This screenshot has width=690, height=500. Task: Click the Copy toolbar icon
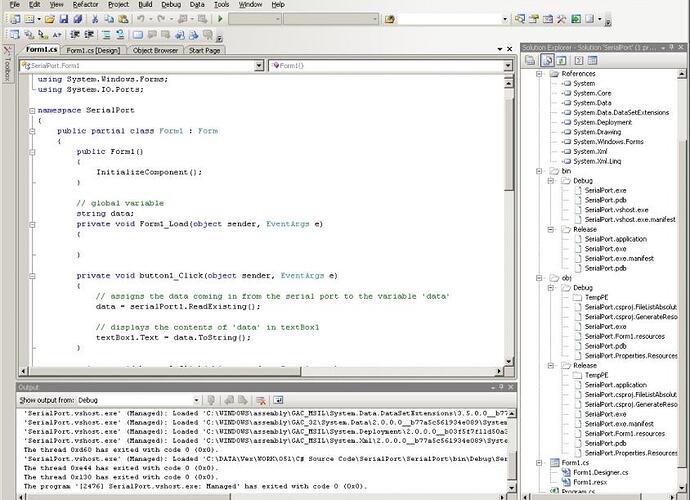pos(109,19)
